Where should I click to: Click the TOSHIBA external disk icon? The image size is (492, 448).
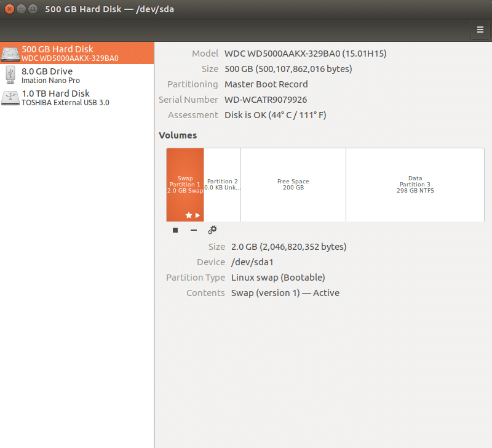10,97
